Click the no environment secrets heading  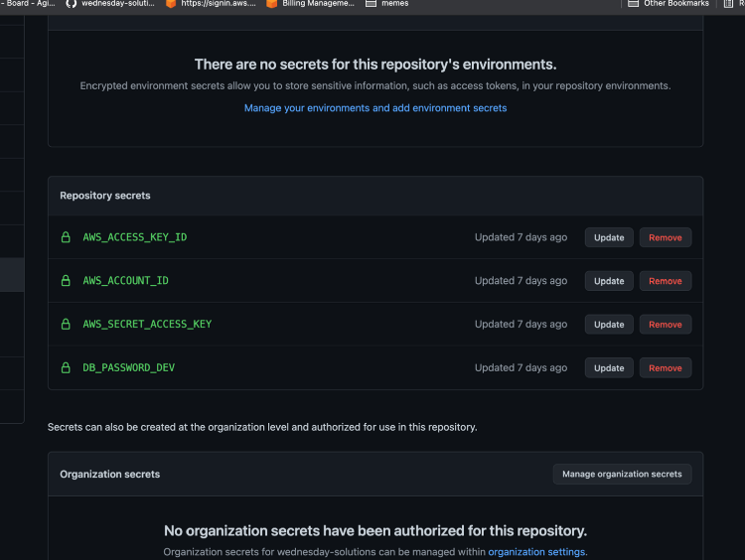(x=375, y=65)
